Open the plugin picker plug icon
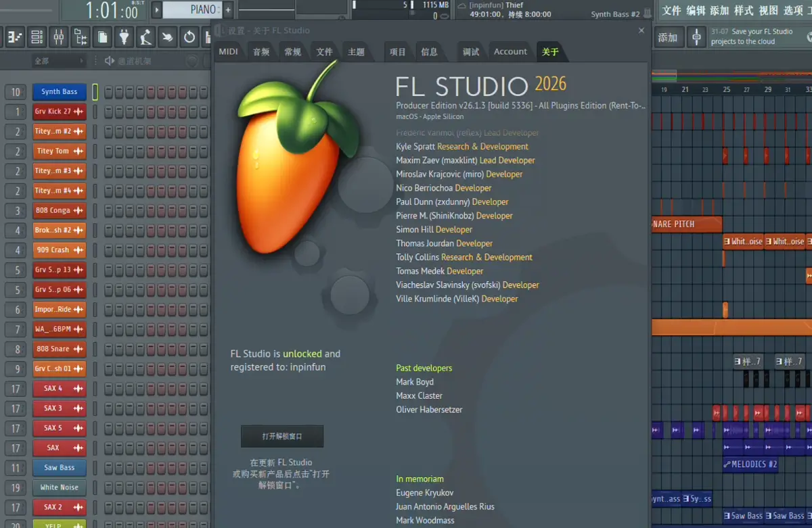Screen dimensions: 812x528 124,37
